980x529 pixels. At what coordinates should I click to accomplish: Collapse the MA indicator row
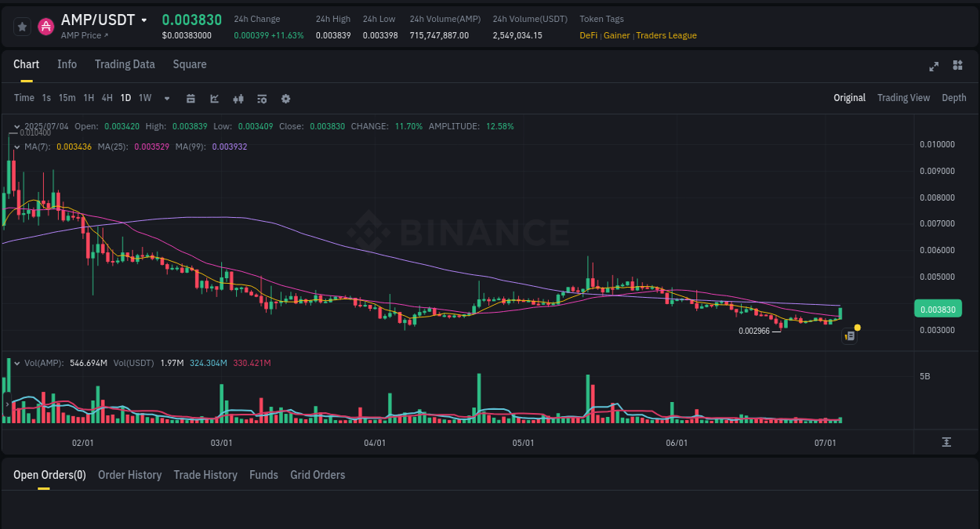pyautogui.click(x=15, y=146)
